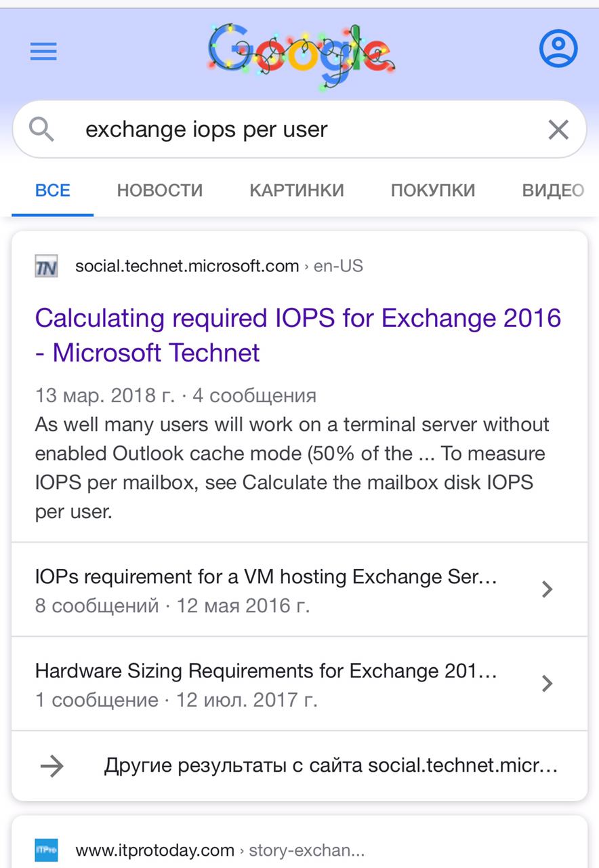Open 'IOPs requirement for a VM hosting' link
Image resolution: width=599 pixels, height=868 pixels.
(x=266, y=577)
